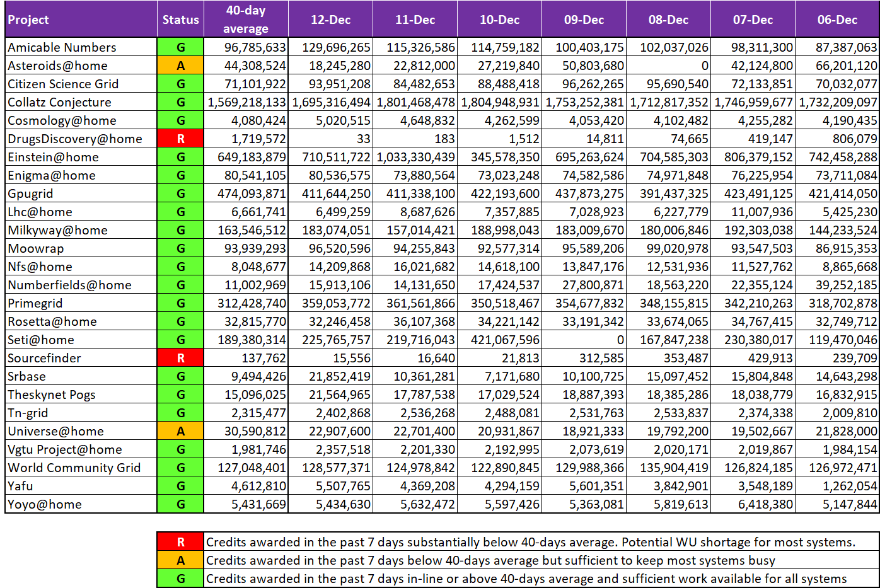Select the Project column header
This screenshot has width=880, height=588.
[x=81, y=20]
